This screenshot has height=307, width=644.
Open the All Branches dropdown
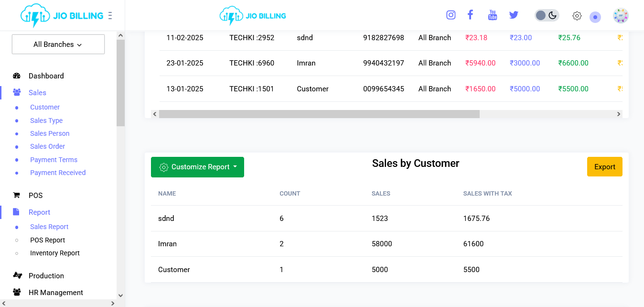click(58, 44)
